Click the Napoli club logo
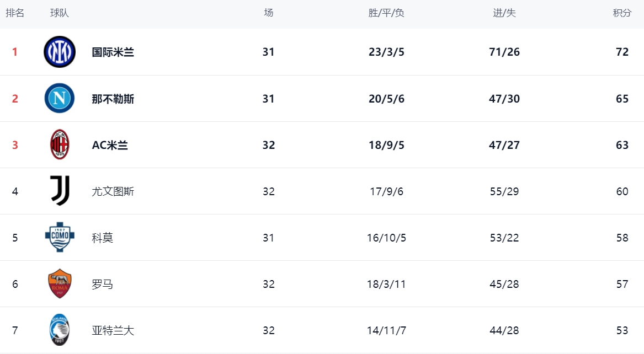644x354 pixels. [60, 98]
